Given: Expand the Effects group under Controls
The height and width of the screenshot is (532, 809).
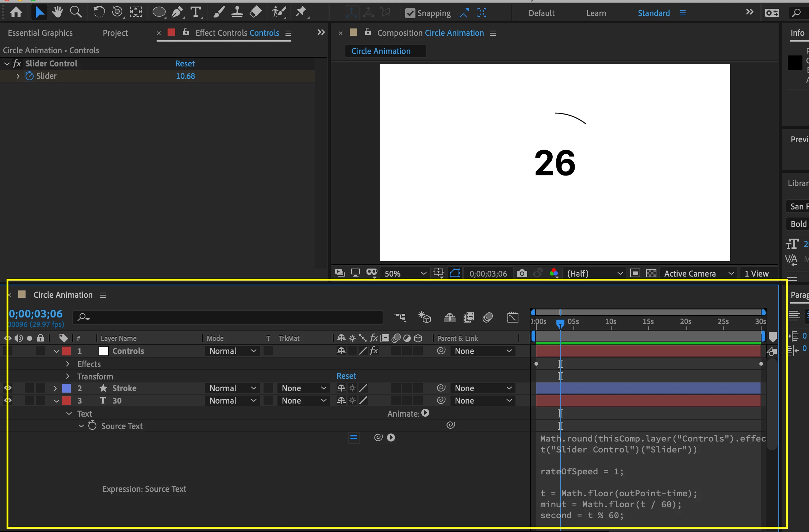Looking at the screenshot, I should (x=68, y=364).
